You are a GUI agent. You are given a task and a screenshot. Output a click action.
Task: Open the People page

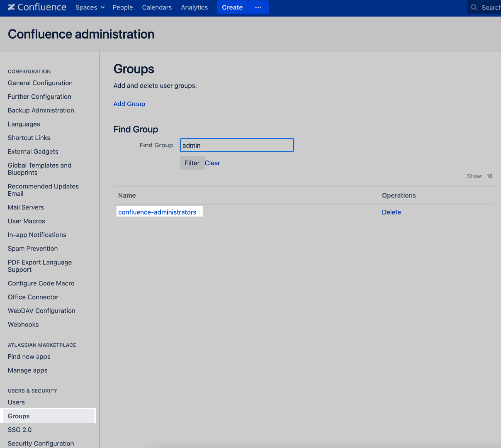(123, 7)
